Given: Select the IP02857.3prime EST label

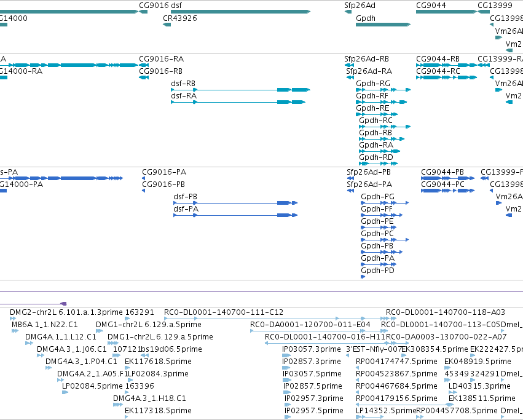Looking at the screenshot, I should tap(312, 362).
